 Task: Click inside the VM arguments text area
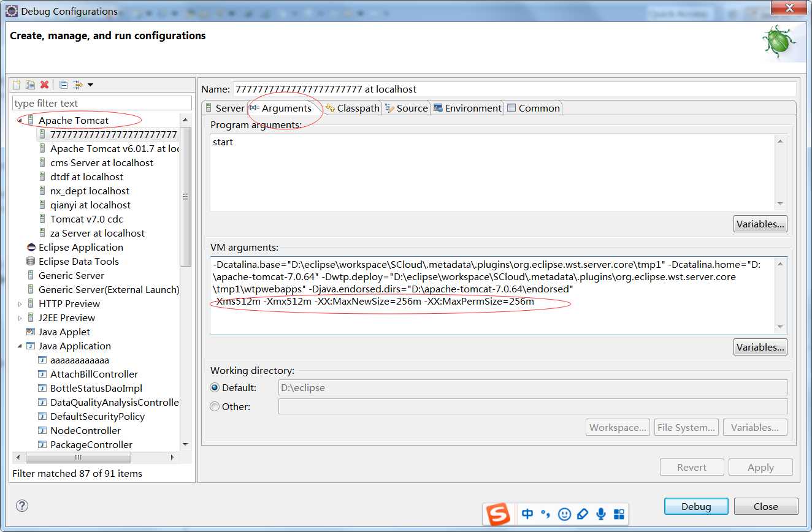492,295
